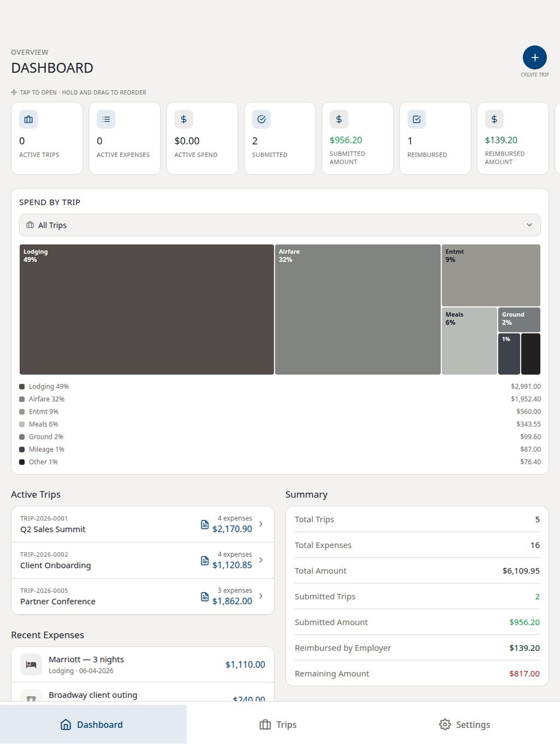Click the Create Trip plus button
The width and height of the screenshot is (560, 747).
(534, 57)
